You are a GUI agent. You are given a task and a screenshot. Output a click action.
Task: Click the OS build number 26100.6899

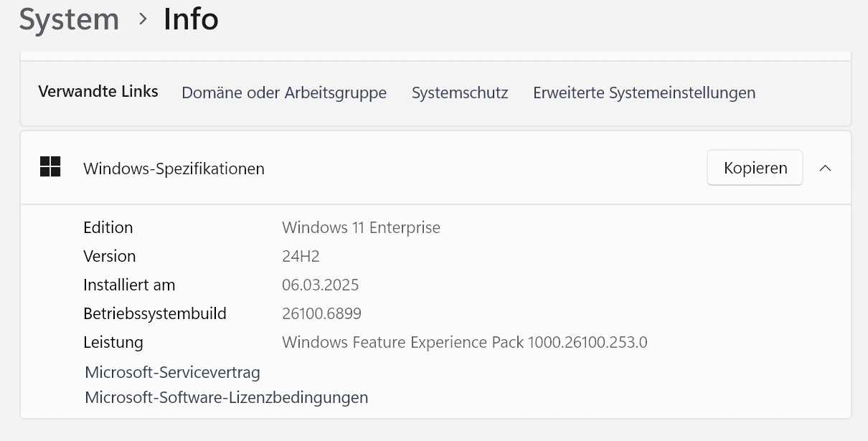click(321, 313)
